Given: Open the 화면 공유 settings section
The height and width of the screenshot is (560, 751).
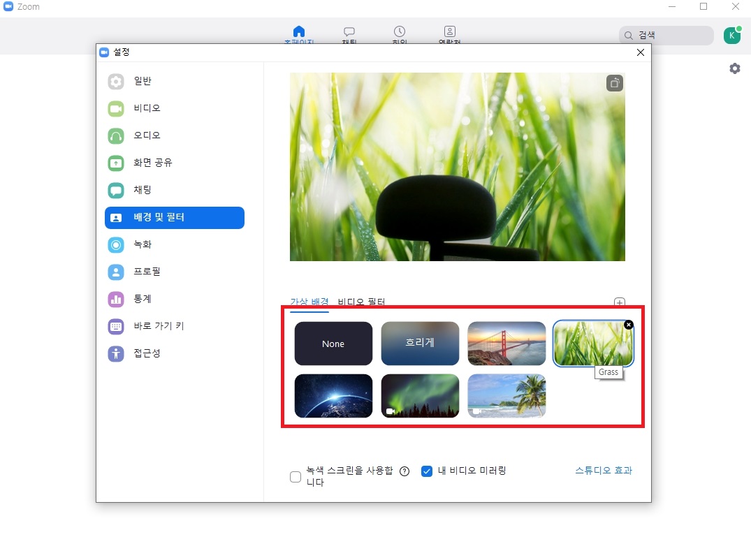Looking at the screenshot, I should click(175, 163).
